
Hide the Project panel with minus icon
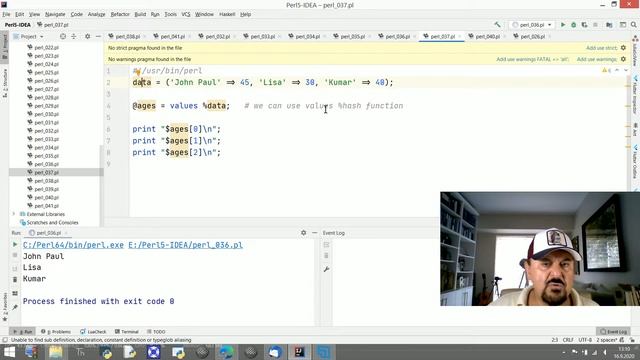[98, 36]
